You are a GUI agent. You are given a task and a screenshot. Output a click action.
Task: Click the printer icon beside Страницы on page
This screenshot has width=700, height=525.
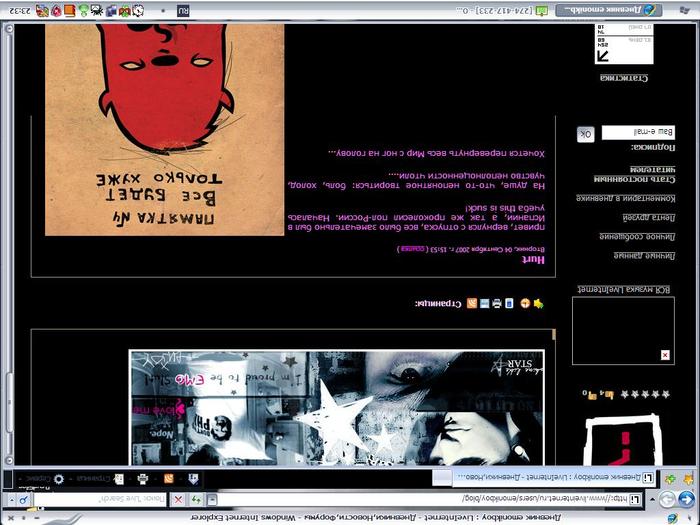coord(497,303)
